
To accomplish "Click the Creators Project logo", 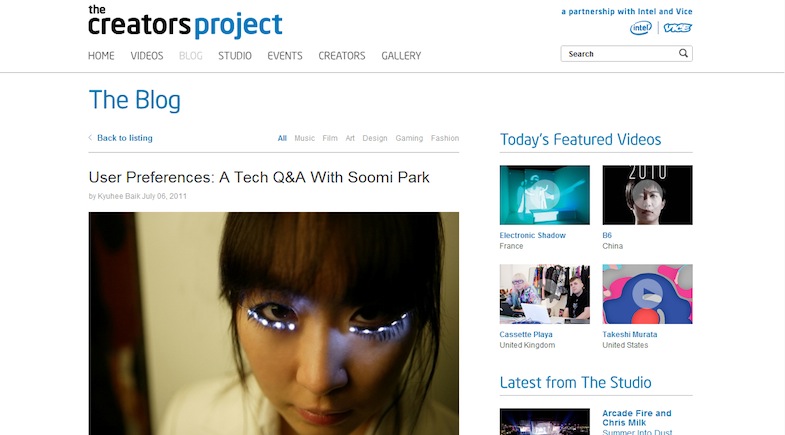I will click(185, 23).
